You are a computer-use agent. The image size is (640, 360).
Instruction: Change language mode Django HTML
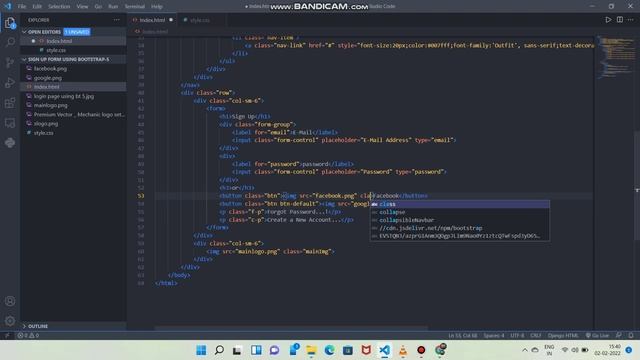coord(563,336)
